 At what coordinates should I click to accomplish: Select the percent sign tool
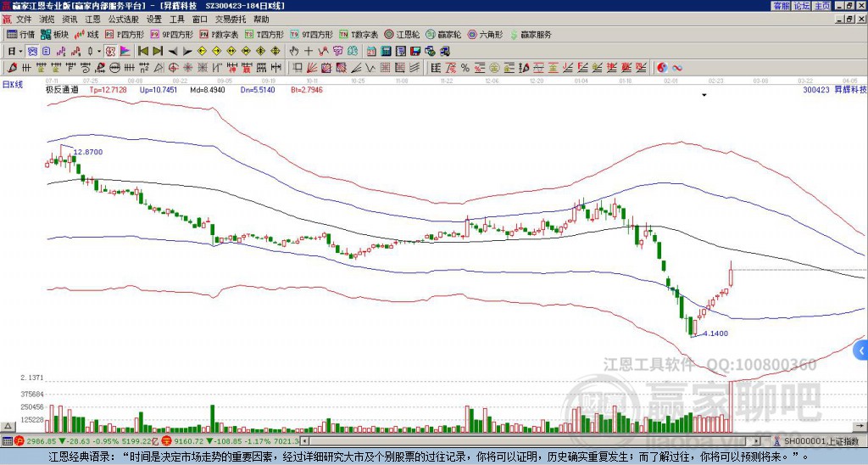click(465, 68)
